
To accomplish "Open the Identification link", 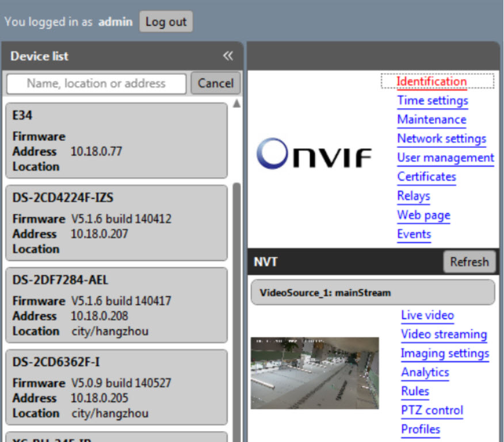I will (432, 82).
